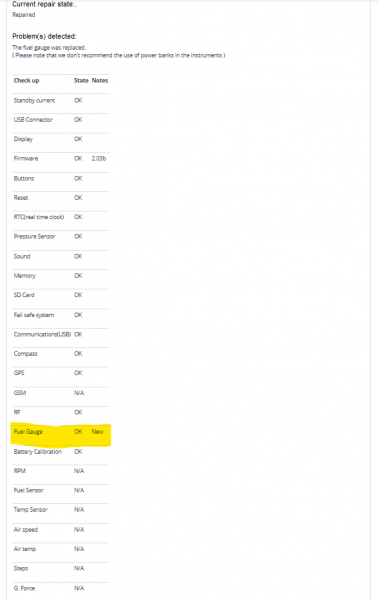Viewport: 378px width, 600px height.
Task: Click the power banks recommendation note
Action: coord(119,55)
